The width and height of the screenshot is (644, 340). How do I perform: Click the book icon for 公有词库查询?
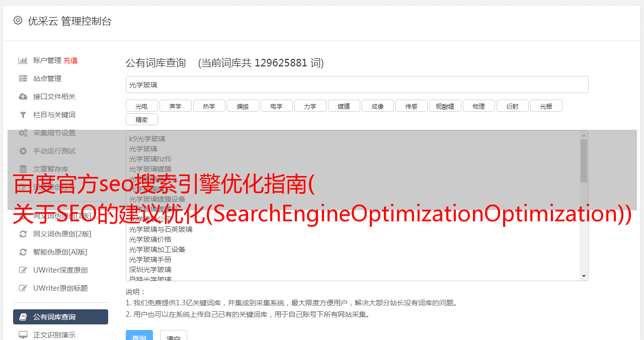[23, 317]
